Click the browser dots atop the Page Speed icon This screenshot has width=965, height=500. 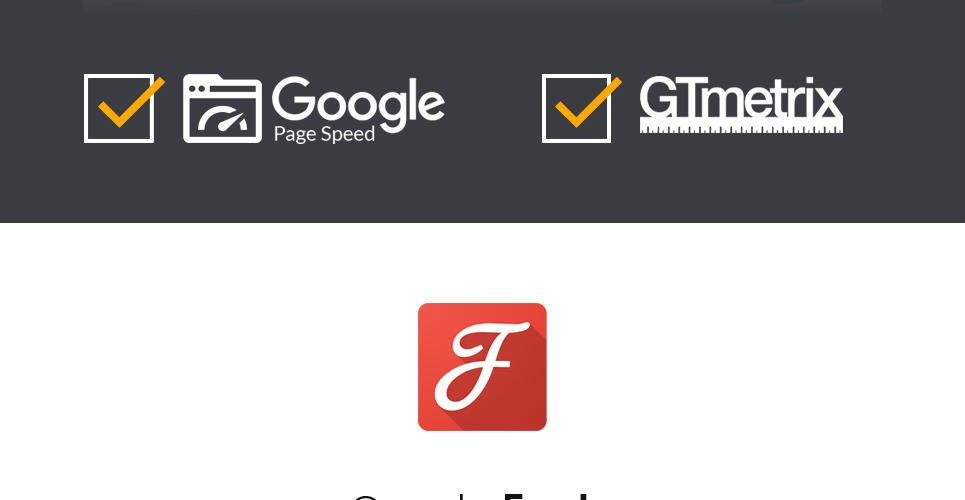[196, 89]
